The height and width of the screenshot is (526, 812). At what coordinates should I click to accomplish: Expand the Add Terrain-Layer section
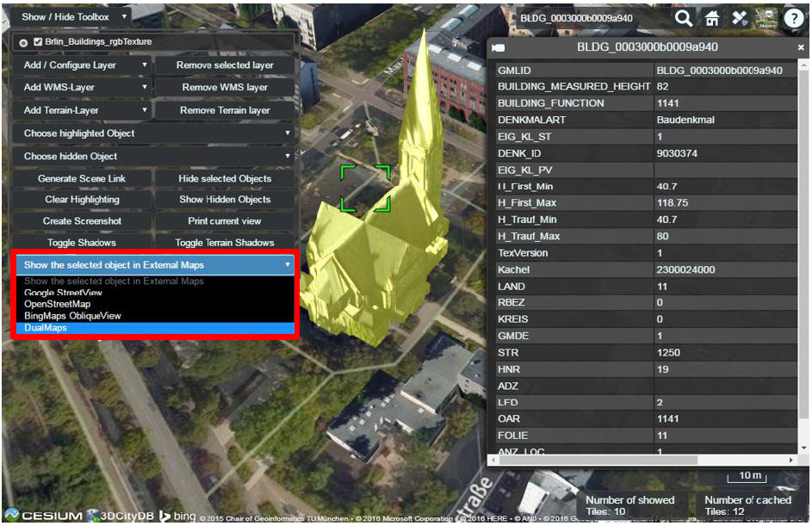pos(83,110)
